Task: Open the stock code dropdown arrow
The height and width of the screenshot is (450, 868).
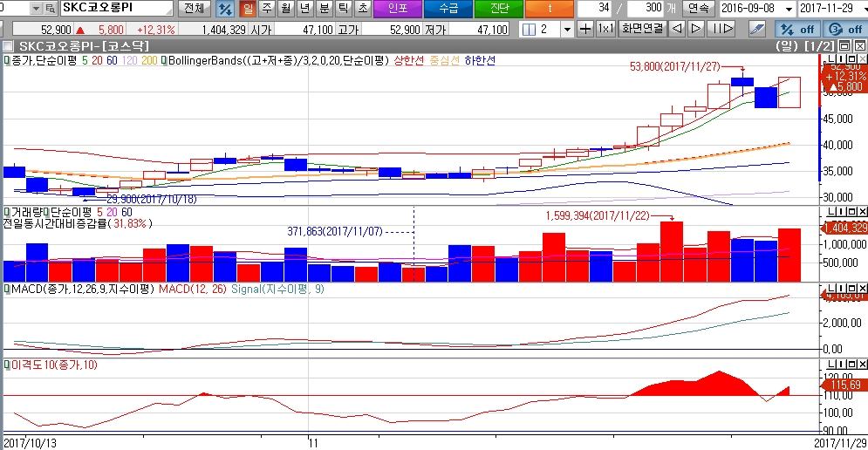Action: tap(36, 9)
